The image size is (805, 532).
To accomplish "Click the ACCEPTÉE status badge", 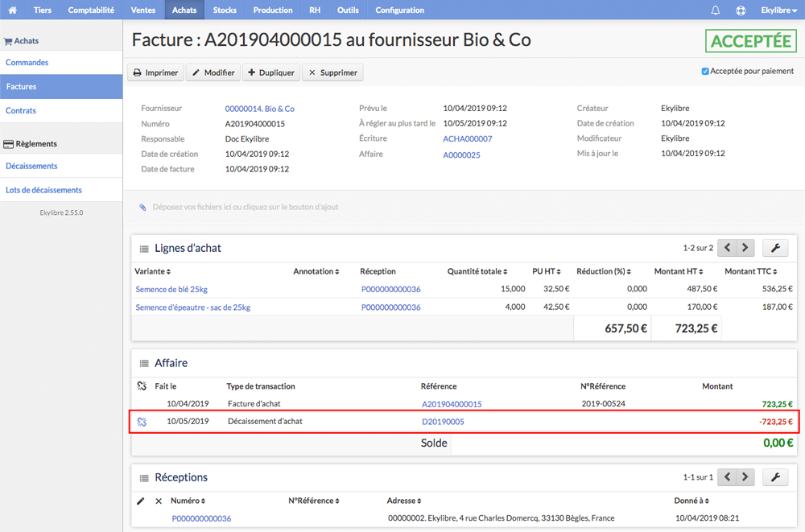I will (x=750, y=41).
